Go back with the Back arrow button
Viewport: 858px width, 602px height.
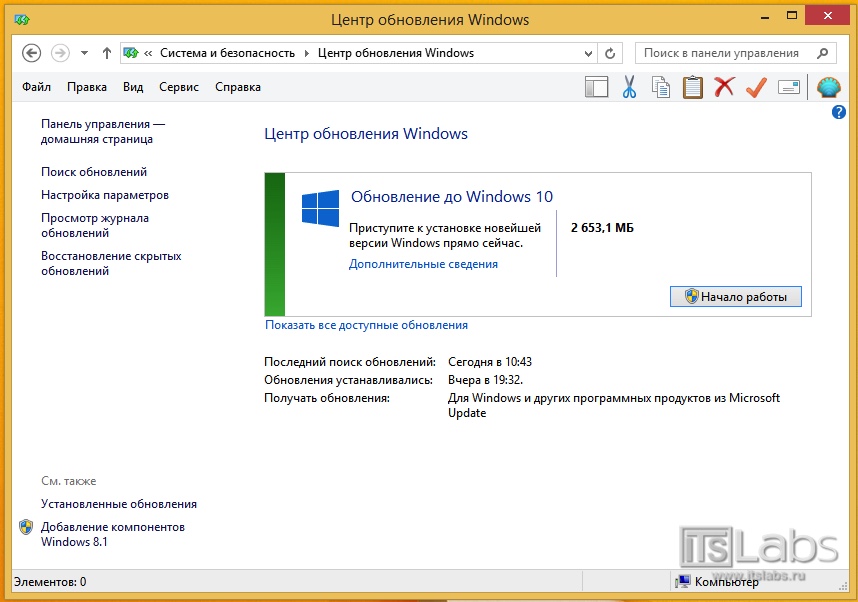click(x=32, y=53)
